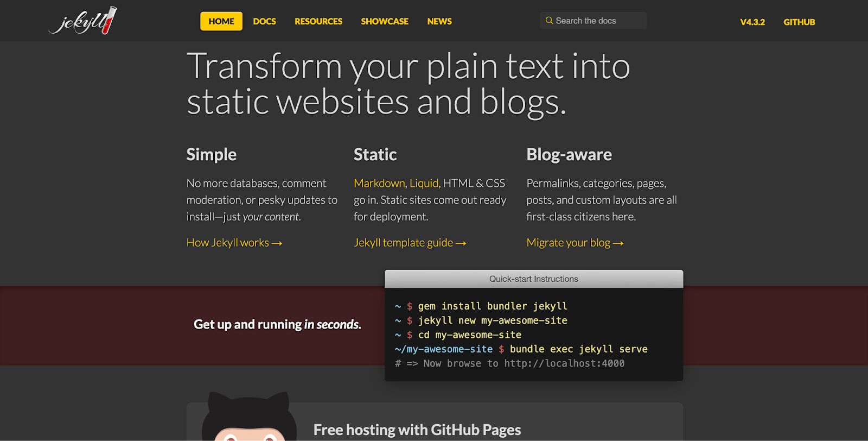Click the 'gem install bundler jekyll' command

click(493, 306)
